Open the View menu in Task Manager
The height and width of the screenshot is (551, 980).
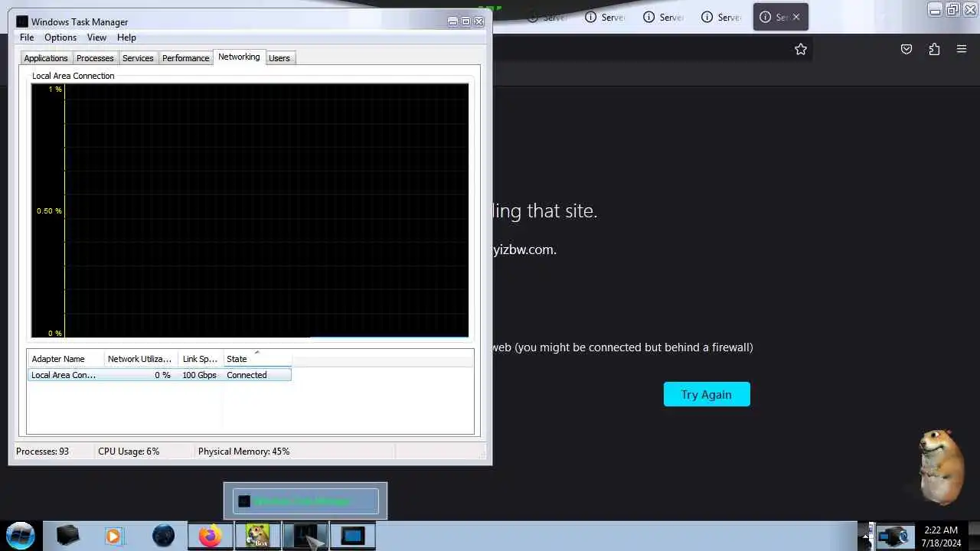click(x=96, y=37)
